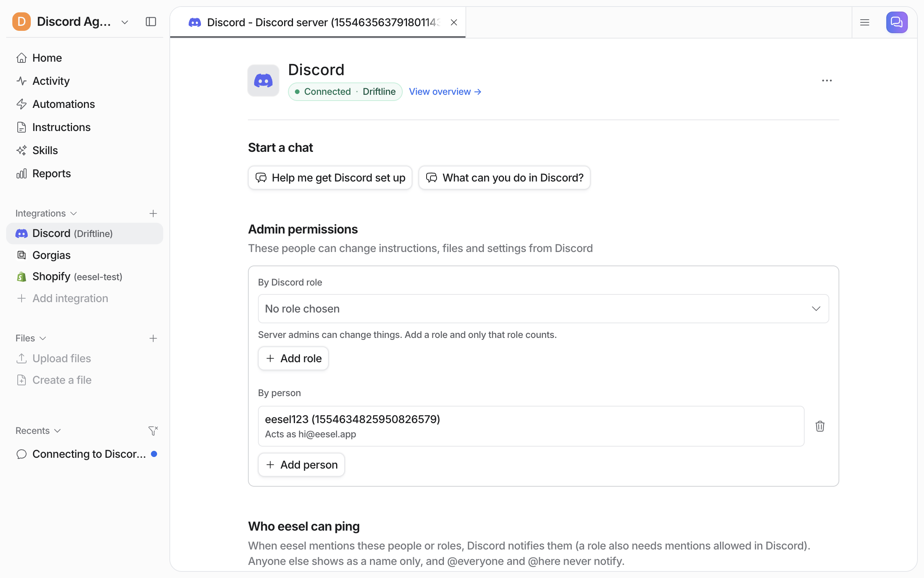Screen dimensions: 924x578
Task: Click the plus icon beside Integrations
Action: (x=153, y=213)
